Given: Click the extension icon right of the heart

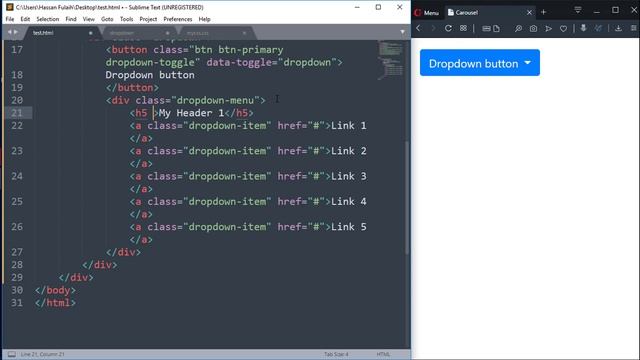Looking at the screenshot, I should pos(583,28).
